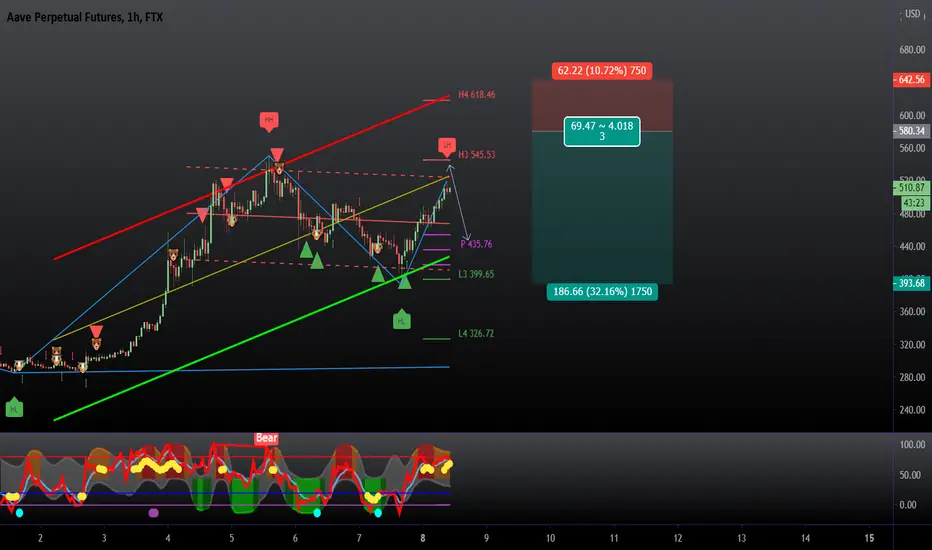Screen dimensions: 932x550
Task: Click the red Bear label on the oscillator
Action: click(x=266, y=438)
